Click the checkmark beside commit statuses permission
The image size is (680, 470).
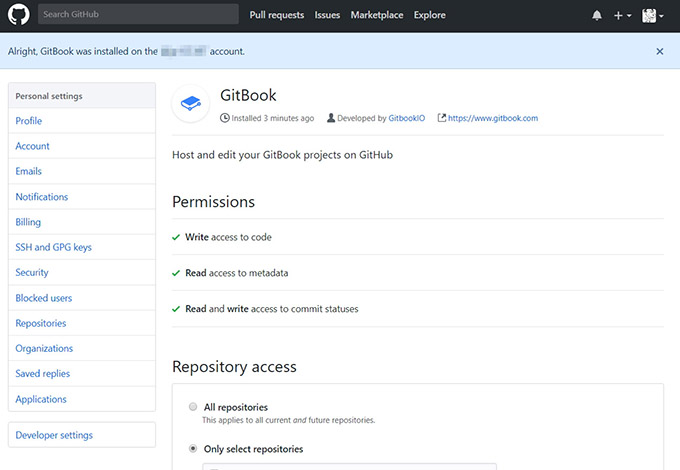(176, 309)
